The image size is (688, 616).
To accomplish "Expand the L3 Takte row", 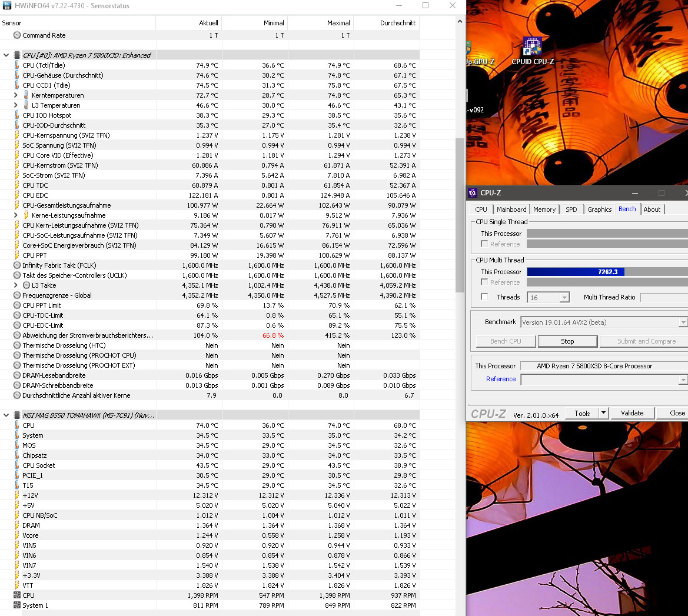I will pos(15,285).
